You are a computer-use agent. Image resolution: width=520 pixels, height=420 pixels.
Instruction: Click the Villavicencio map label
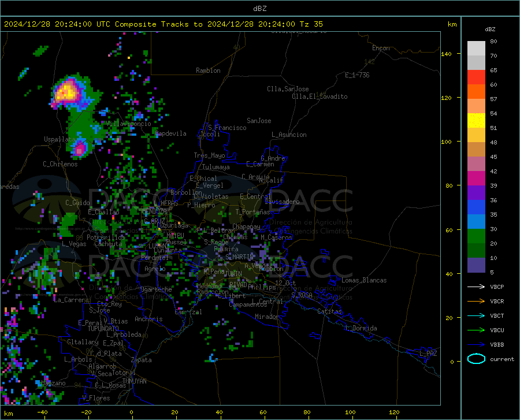tap(129, 124)
